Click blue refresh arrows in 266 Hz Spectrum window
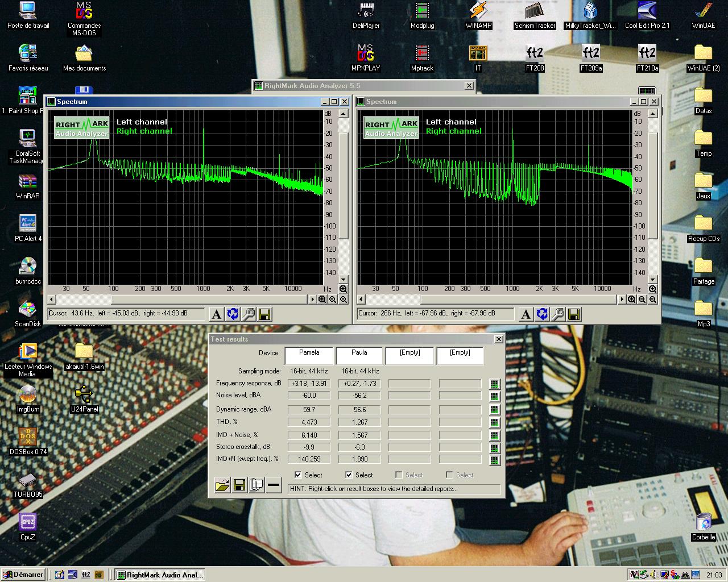 pyautogui.click(x=542, y=314)
